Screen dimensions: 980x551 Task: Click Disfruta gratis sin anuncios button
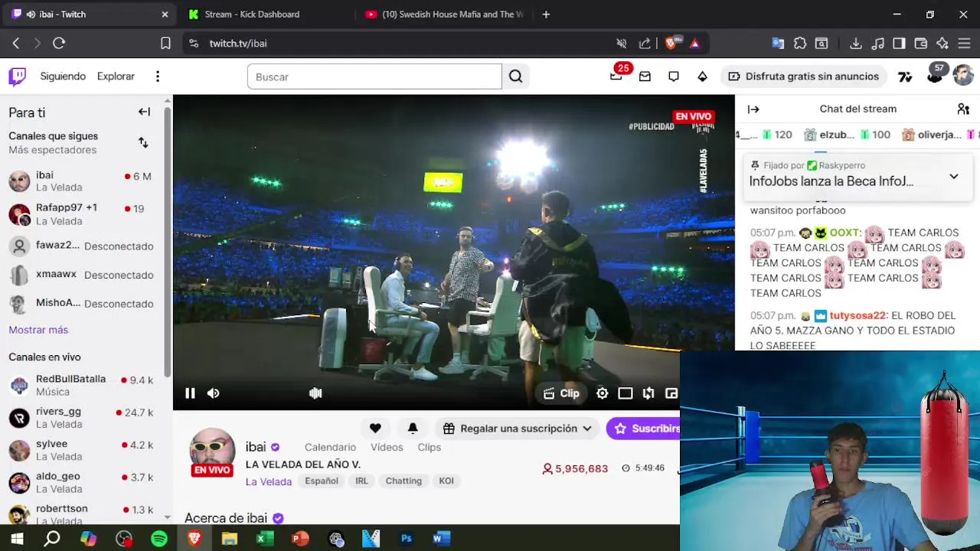(803, 77)
